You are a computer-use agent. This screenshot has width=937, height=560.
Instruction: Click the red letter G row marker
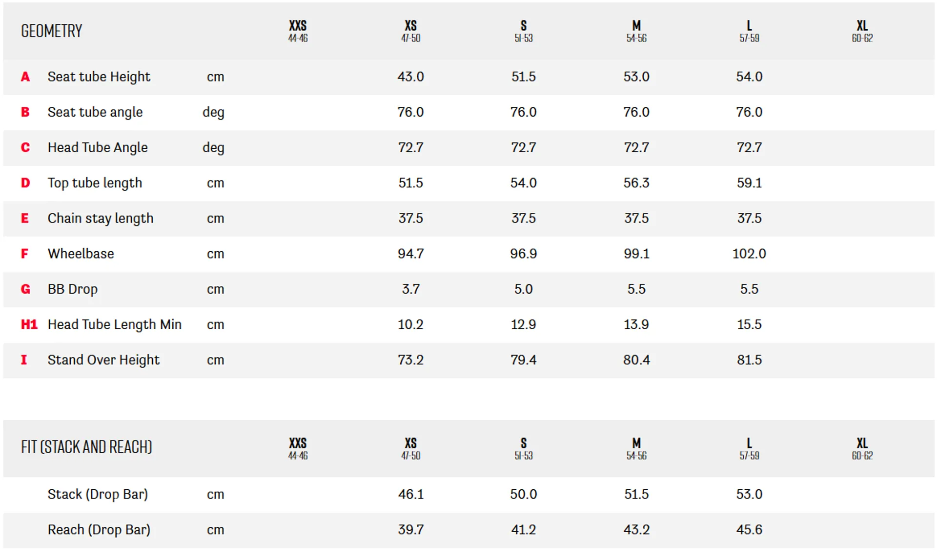pos(25,289)
